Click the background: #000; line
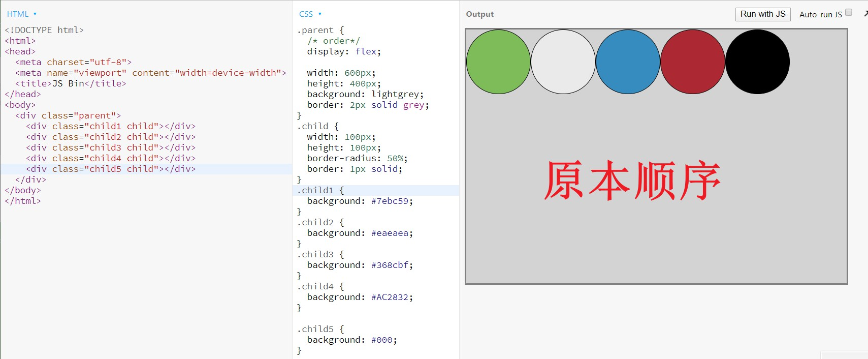Image resolution: width=868 pixels, height=359 pixels. [352, 340]
